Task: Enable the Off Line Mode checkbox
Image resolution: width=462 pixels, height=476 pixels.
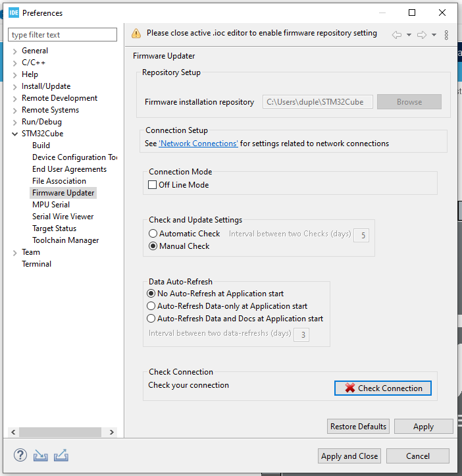Action: pos(152,185)
